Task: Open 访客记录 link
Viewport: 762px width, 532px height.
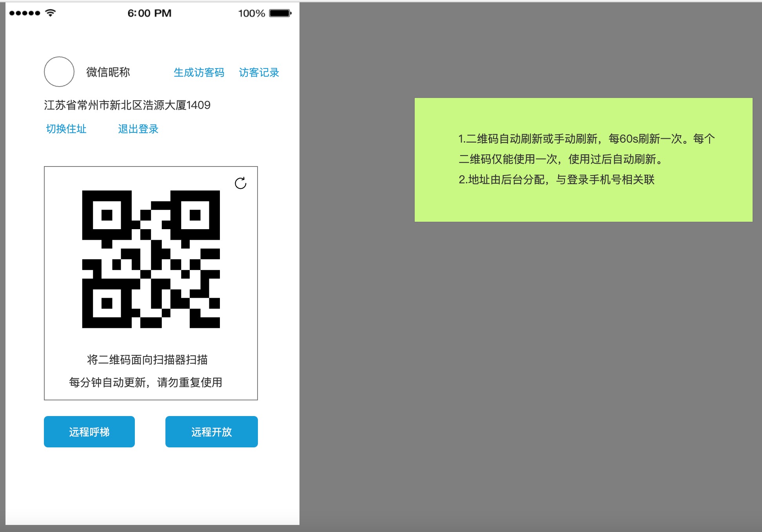Action: [259, 72]
